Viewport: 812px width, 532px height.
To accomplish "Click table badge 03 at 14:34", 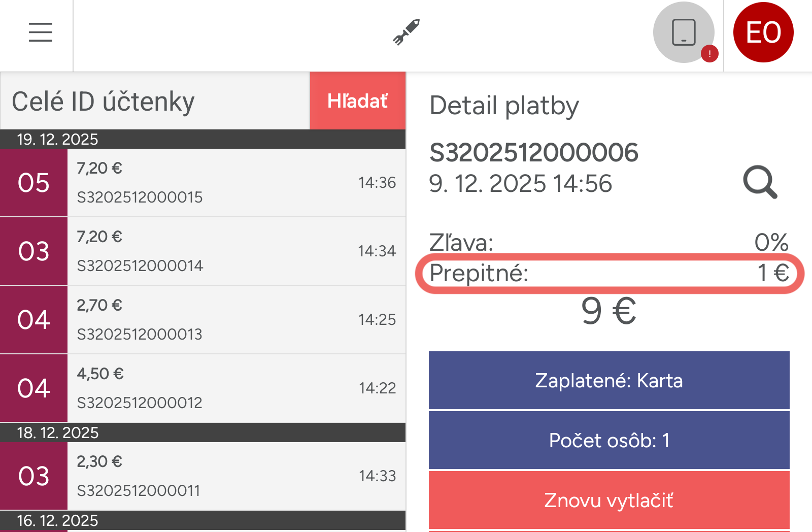I will (33, 251).
